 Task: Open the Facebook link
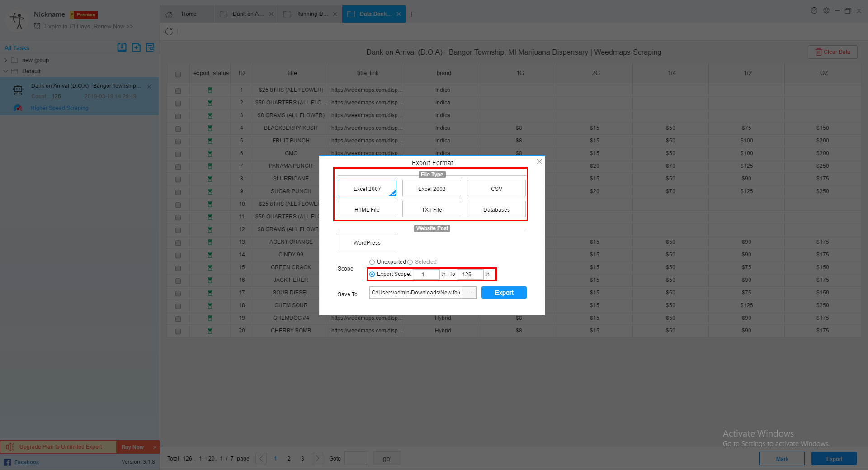point(27,462)
